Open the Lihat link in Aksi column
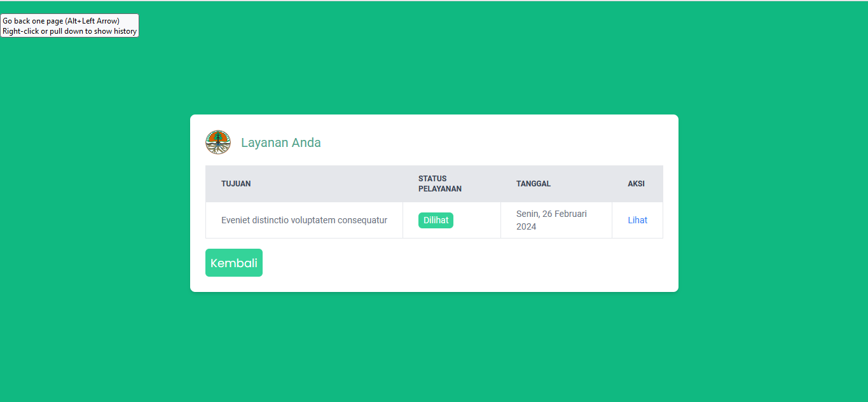868x402 pixels. pyautogui.click(x=637, y=220)
